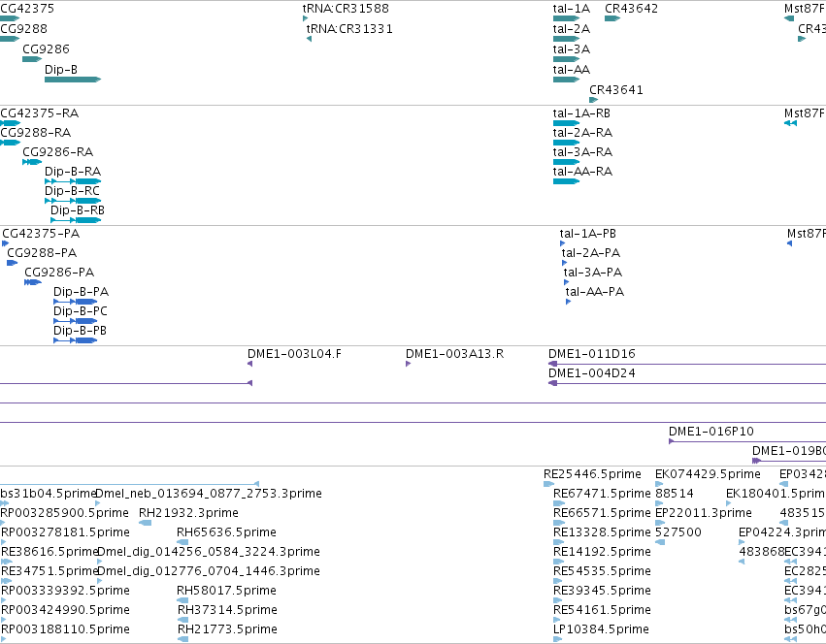Open the tRNA:CR31331 gene label
This screenshot has height=644, width=826.
(349, 29)
